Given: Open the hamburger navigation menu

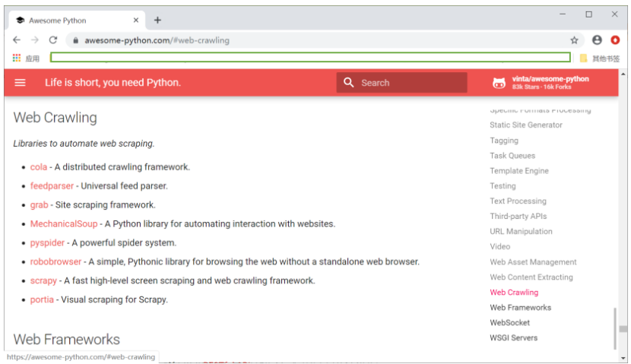Looking at the screenshot, I should tap(21, 83).
